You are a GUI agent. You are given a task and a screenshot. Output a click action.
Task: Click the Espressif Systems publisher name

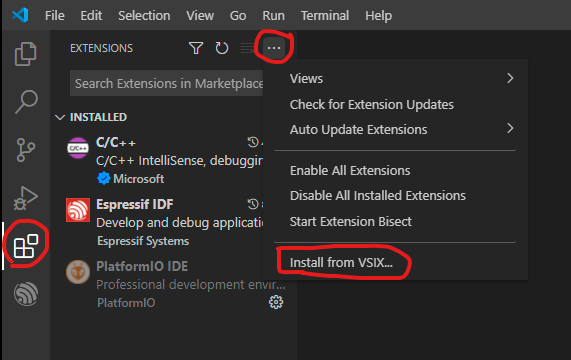[143, 241]
